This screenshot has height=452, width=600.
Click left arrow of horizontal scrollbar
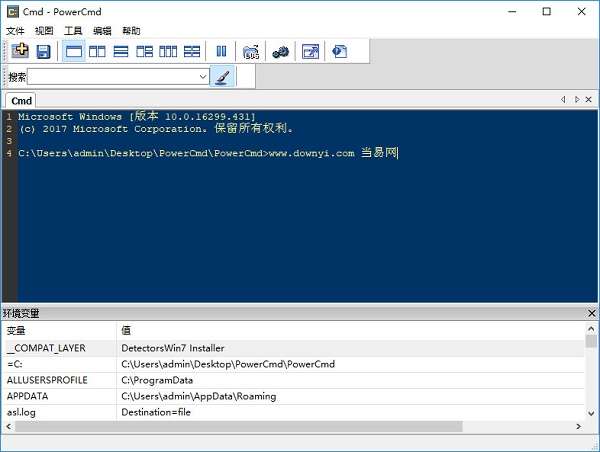point(8,426)
